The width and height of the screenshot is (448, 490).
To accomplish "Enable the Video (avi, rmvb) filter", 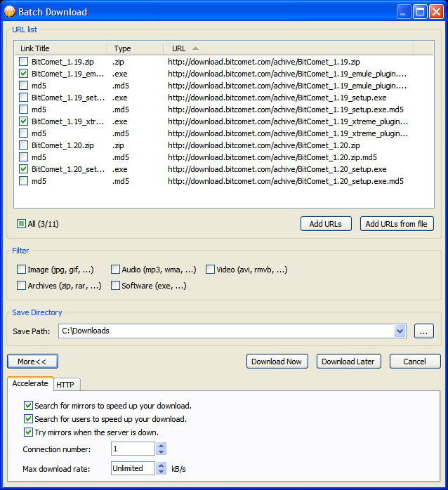I will click(210, 270).
